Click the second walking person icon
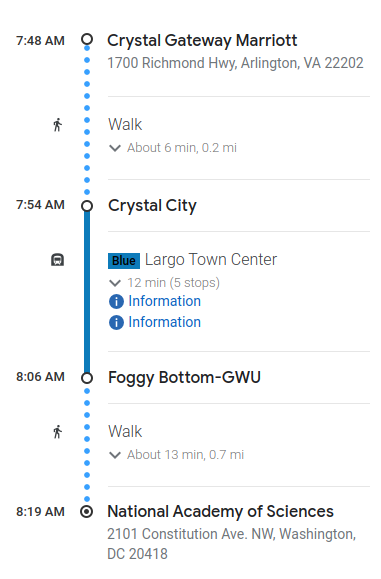The height and width of the screenshot is (579, 381). (58, 432)
